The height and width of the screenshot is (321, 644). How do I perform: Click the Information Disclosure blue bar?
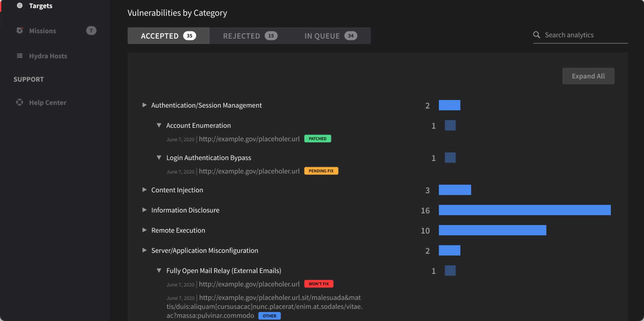(x=524, y=210)
